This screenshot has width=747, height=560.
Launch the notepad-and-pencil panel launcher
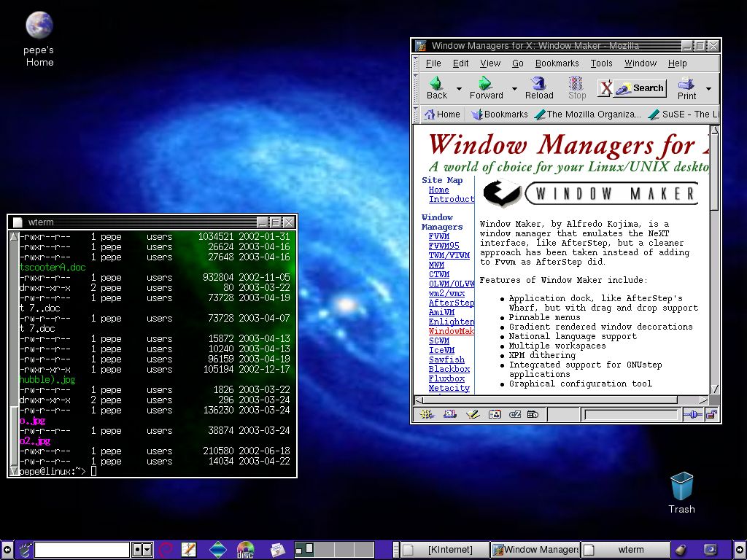click(189, 550)
